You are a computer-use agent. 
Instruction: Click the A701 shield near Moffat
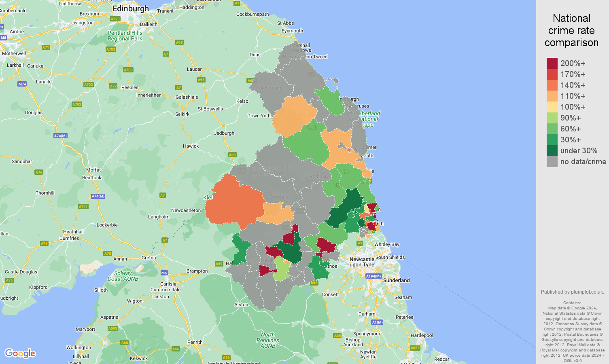pos(83,207)
